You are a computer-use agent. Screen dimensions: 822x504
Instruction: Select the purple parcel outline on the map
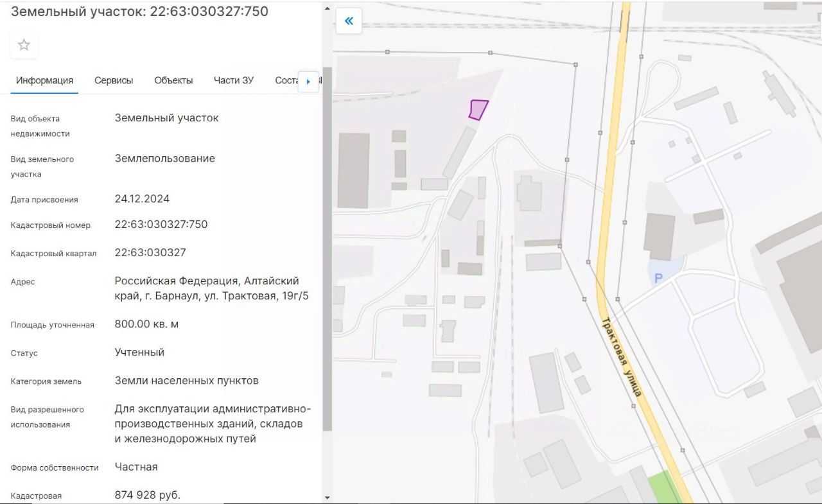[x=478, y=110]
